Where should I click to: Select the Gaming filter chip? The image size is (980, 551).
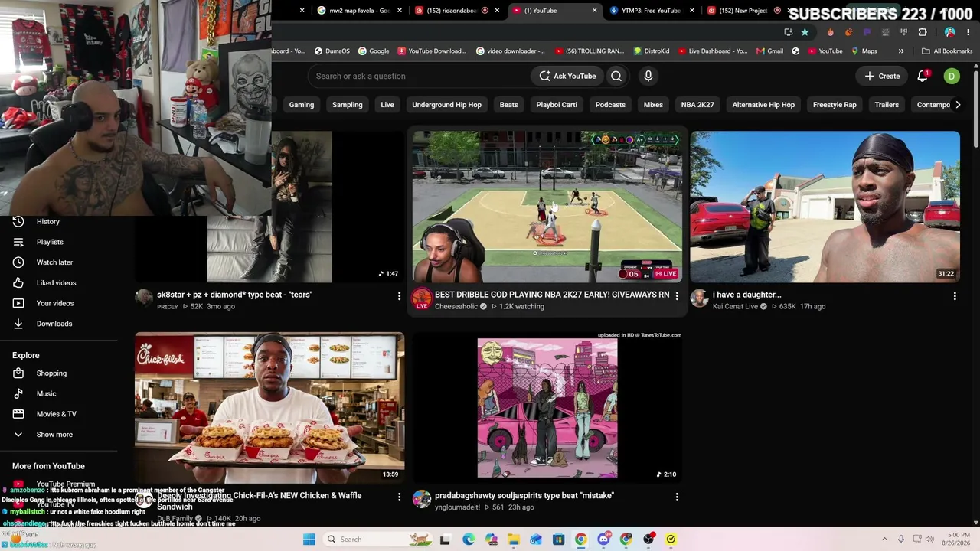pos(302,105)
